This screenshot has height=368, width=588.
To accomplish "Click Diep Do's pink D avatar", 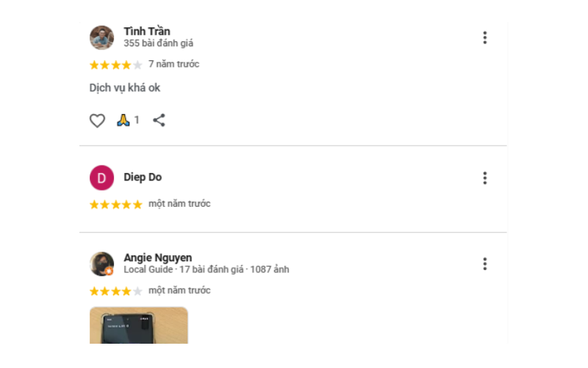I will 101,177.
